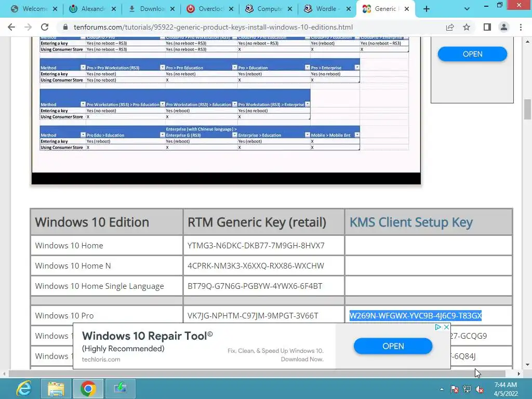The image size is (532, 399).
Task: Close the Alexander tab
Action: pos(114,9)
